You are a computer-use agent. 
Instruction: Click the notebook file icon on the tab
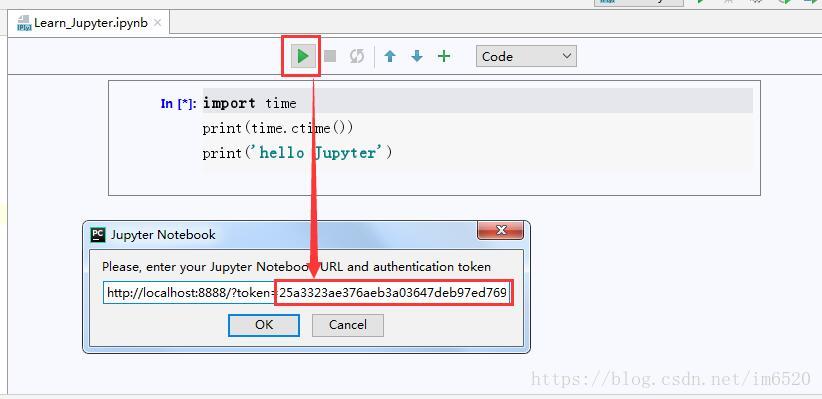24,24
